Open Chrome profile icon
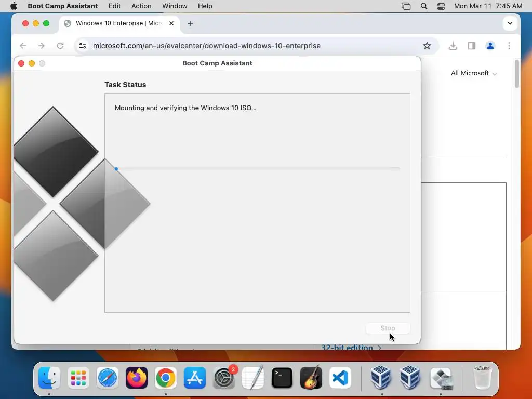Image resolution: width=532 pixels, height=399 pixels. click(490, 46)
